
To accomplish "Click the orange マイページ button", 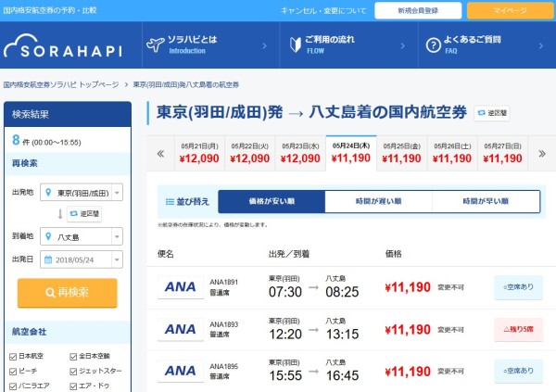I will [x=511, y=10].
